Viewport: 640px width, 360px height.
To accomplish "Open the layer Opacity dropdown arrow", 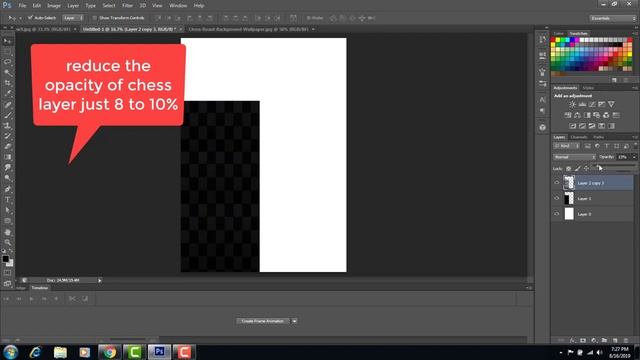I will (x=634, y=157).
